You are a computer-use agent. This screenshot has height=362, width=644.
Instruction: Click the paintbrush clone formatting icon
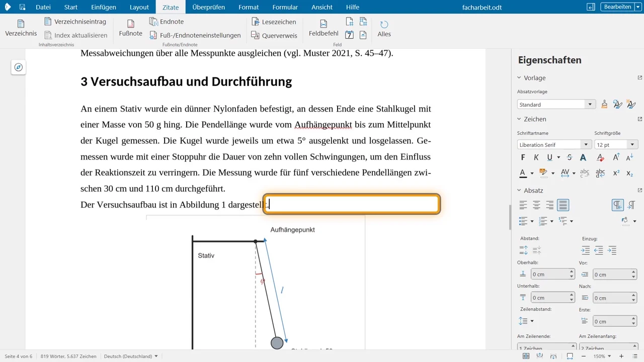(604, 105)
